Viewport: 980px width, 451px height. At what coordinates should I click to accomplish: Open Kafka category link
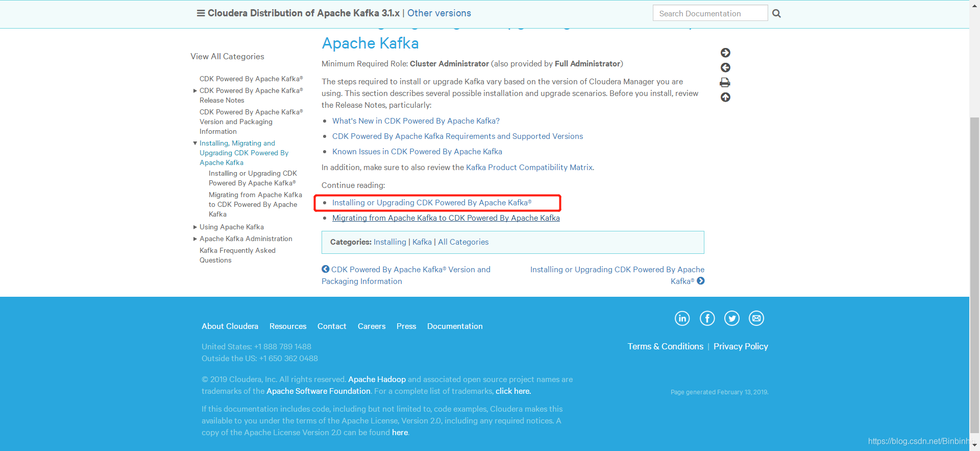422,242
